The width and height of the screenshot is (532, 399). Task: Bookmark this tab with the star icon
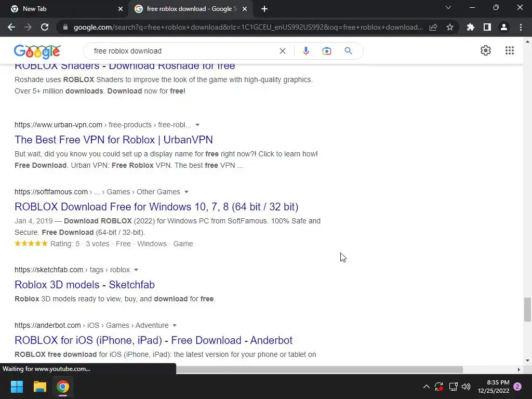(450, 27)
